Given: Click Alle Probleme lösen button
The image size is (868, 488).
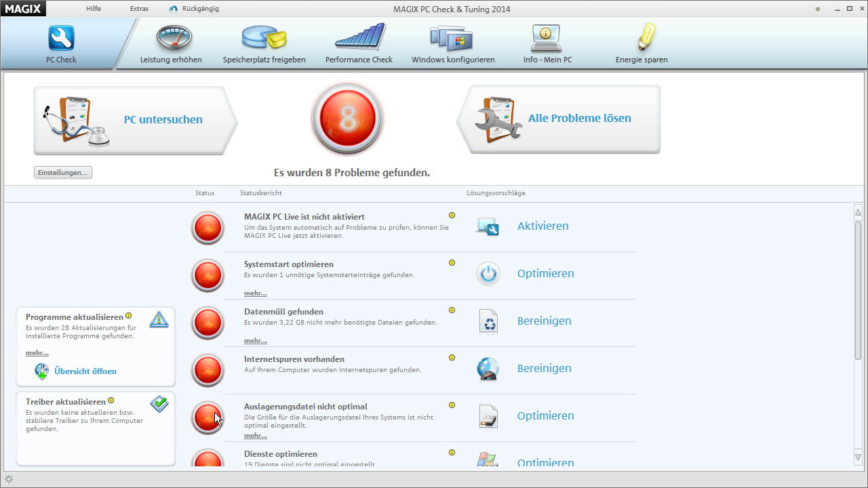Looking at the screenshot, I should [559, 119].
